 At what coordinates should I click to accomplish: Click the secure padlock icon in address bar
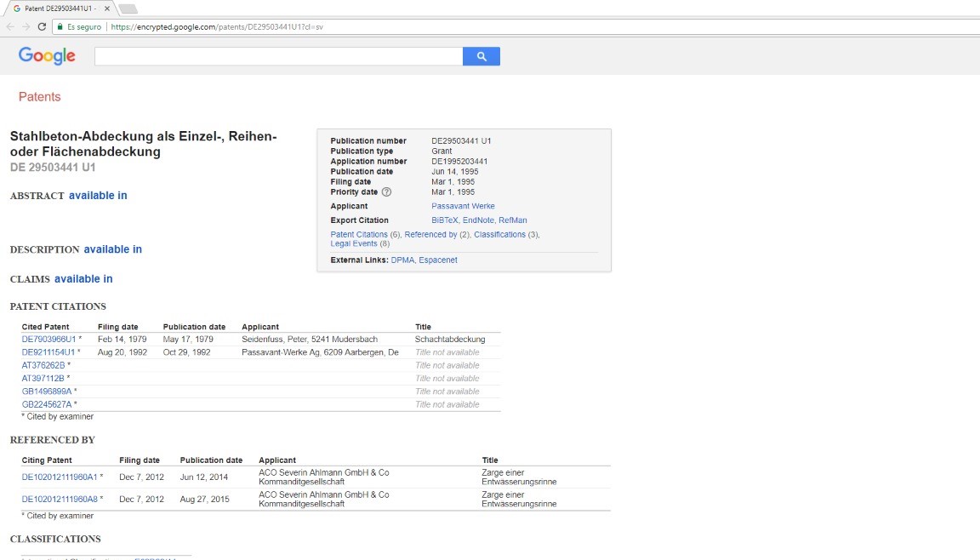tap(60, 27)
